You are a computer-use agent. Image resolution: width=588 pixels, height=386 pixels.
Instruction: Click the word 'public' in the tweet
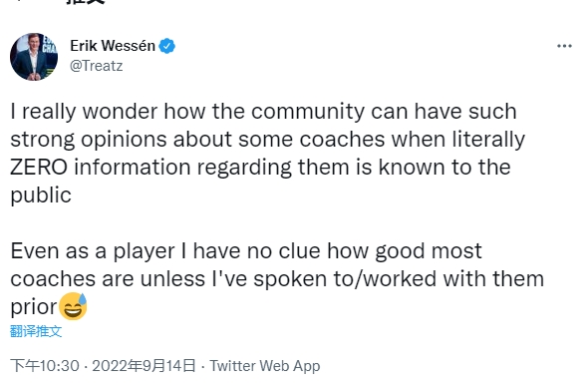pyautogui.click(x=41, y=195)
